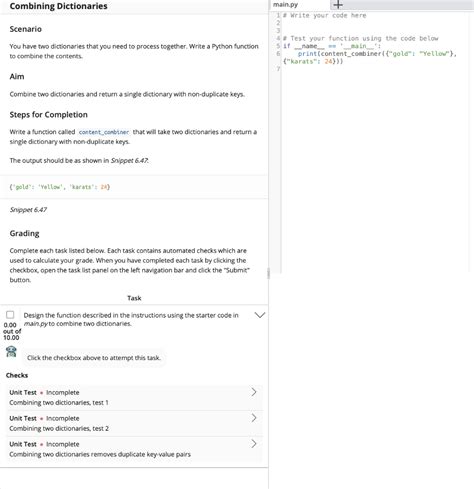Viewport: 474px width, 489px height.
Task: Expand the duplicate key-value pairs unit test
Action: 134,449
